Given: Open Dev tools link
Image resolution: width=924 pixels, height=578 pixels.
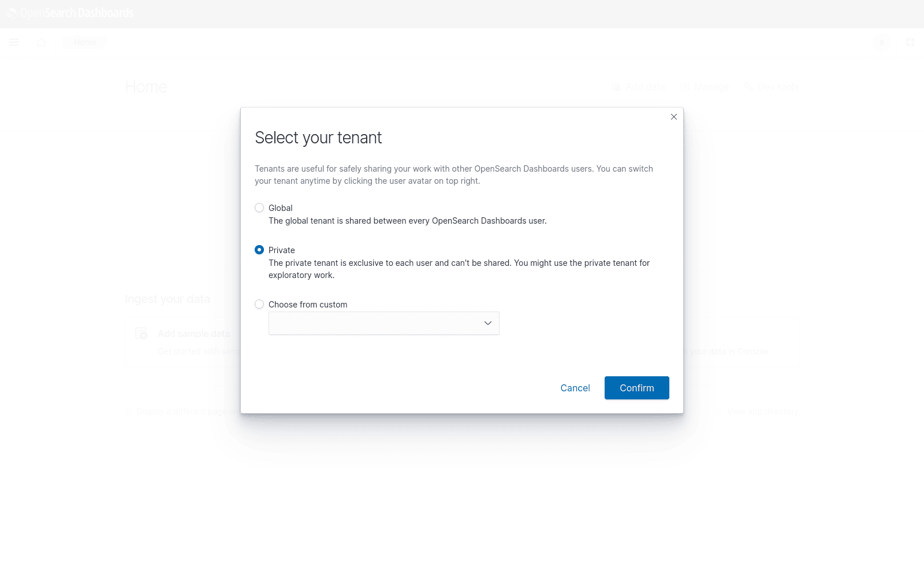Looking at the screenshot, I should pos(772,87).
